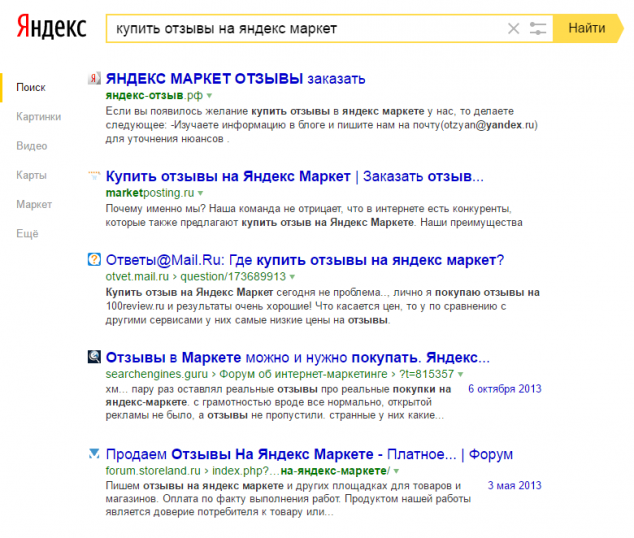Click index.php?...на-яндекс-маркете/ breadcrumb

click(301, 471)
